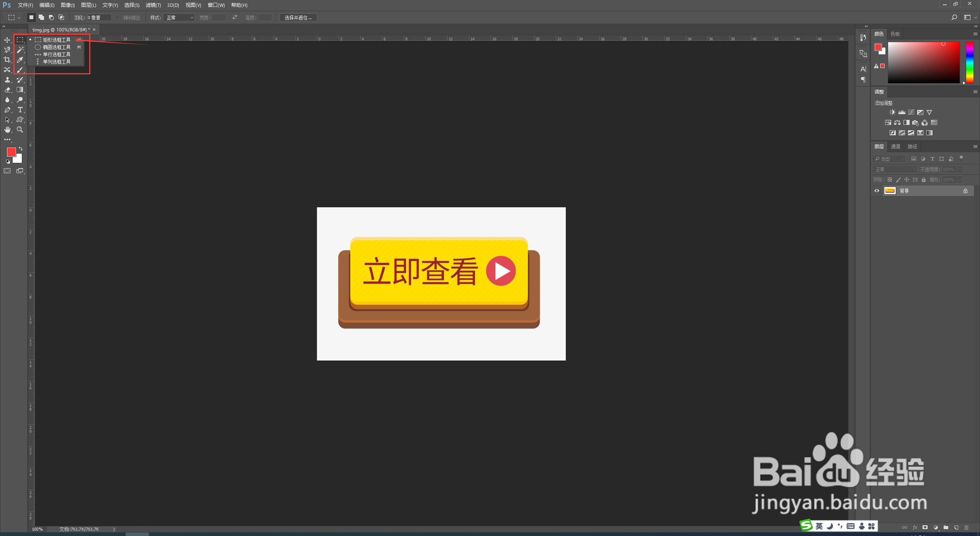This screenshot has width=980, height=536.
Task: Choose 椭圆选框工具 from the flyout
Action: [x=57, y=47]
